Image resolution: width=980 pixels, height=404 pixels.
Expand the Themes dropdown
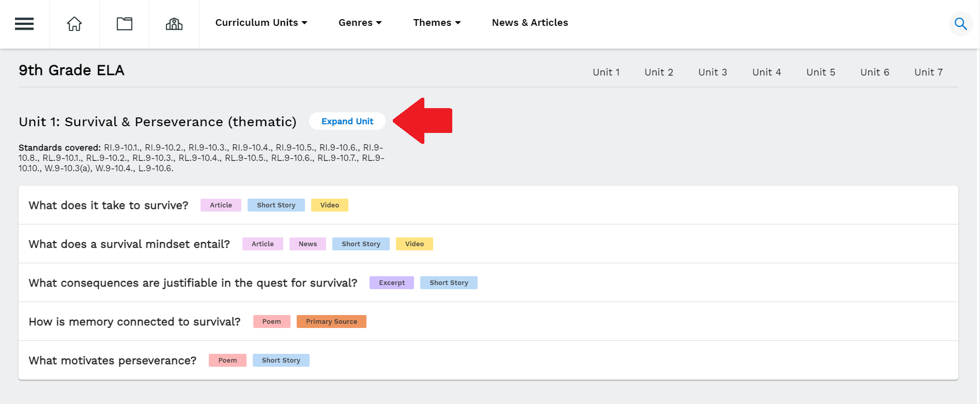[437, 23]
